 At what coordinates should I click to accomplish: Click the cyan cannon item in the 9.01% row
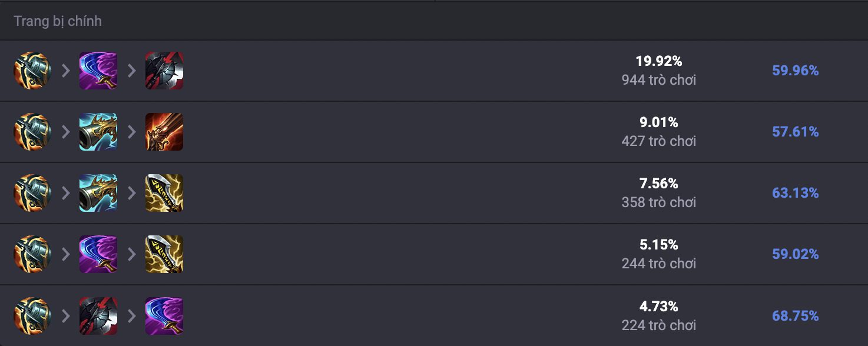click(x=98, y=132)
